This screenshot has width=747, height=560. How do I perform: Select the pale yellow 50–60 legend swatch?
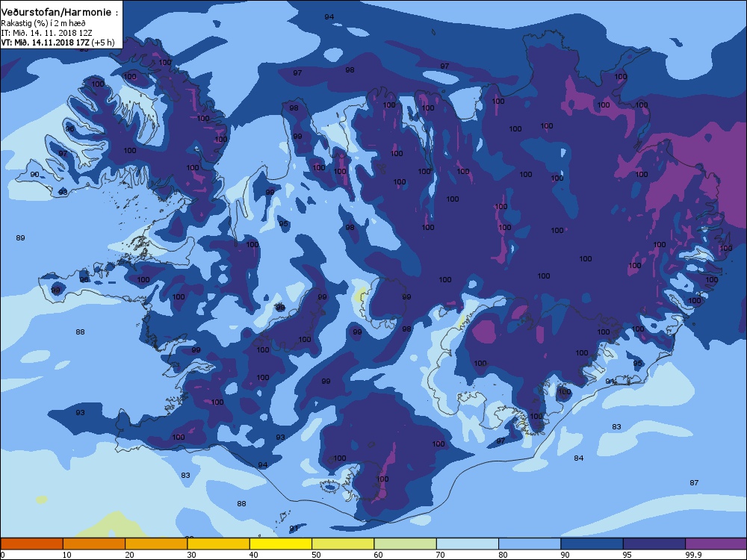click(x=343, y=544)
